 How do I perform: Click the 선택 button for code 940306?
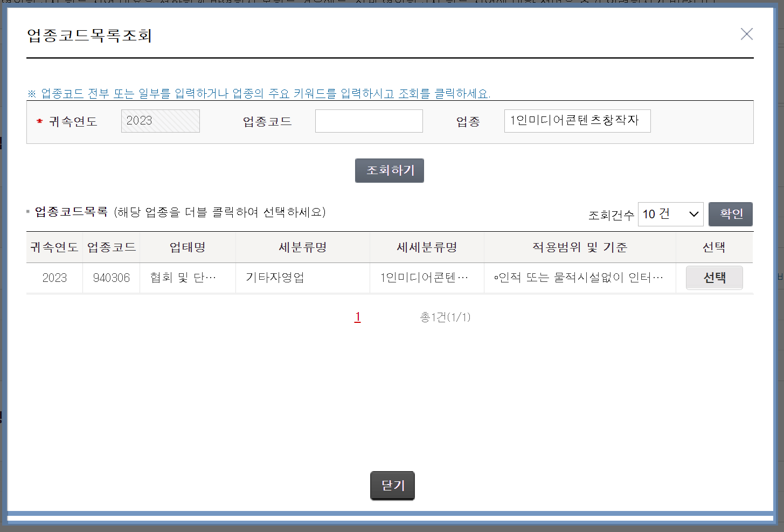[x=714, y=277]
